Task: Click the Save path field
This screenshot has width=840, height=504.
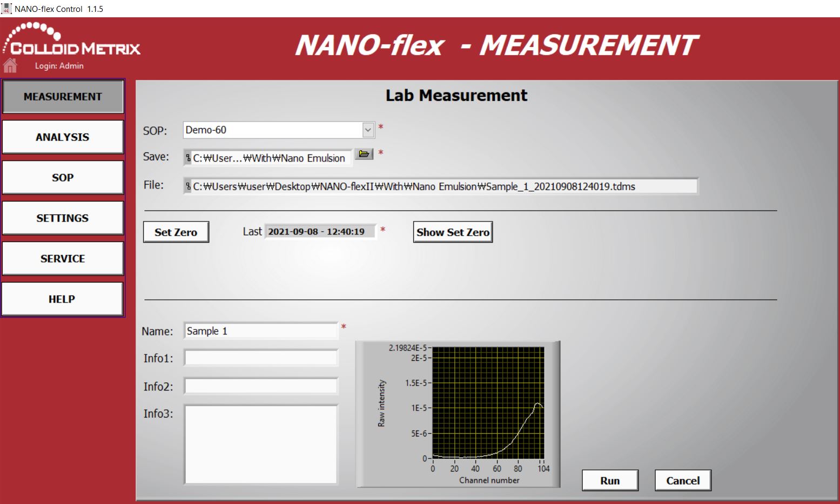Action: click(268, 158)
